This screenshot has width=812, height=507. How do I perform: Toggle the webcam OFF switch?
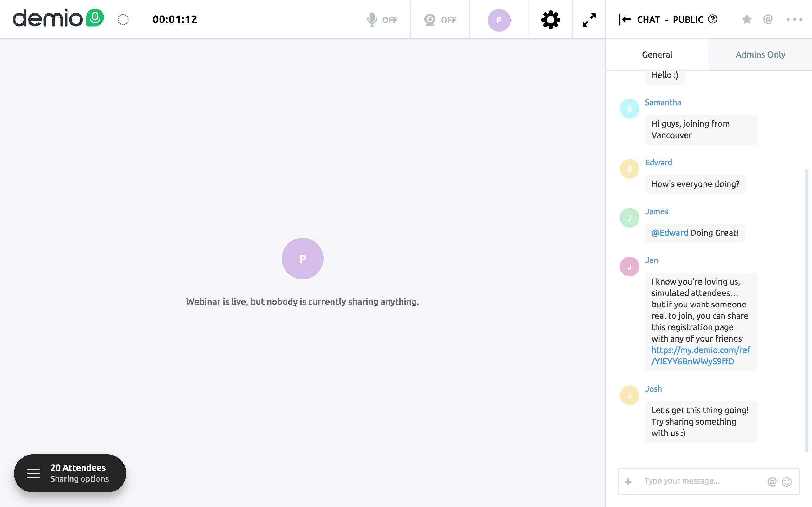440,20
